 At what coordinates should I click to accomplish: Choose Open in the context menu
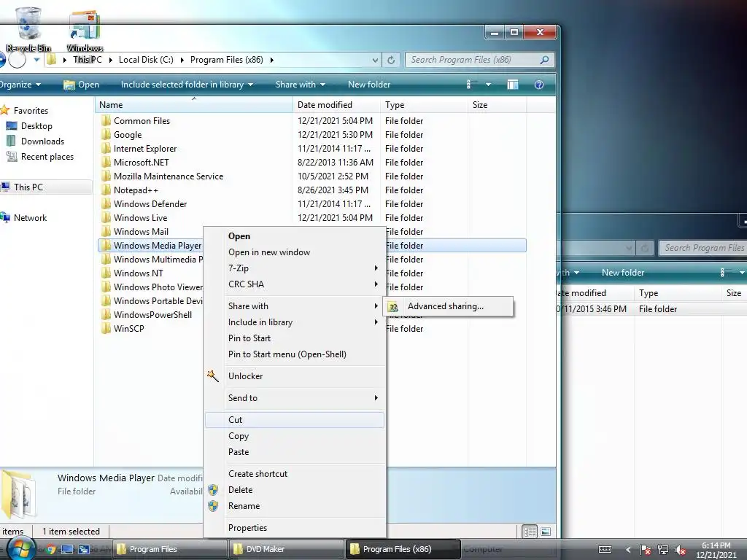point(295,236)
